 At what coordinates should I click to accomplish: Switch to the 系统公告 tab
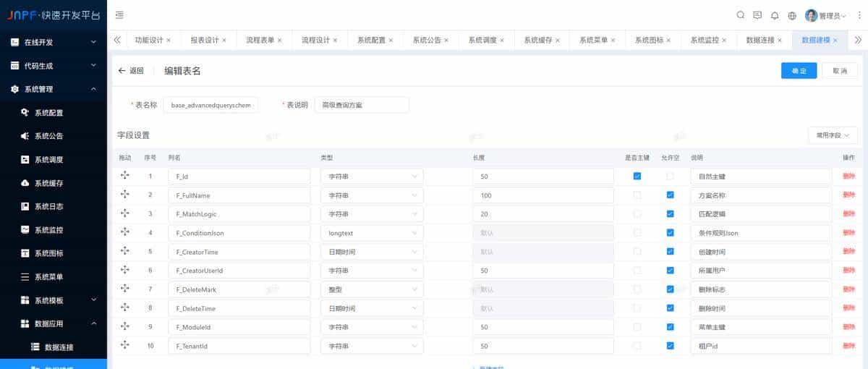(x=427, y=41)
